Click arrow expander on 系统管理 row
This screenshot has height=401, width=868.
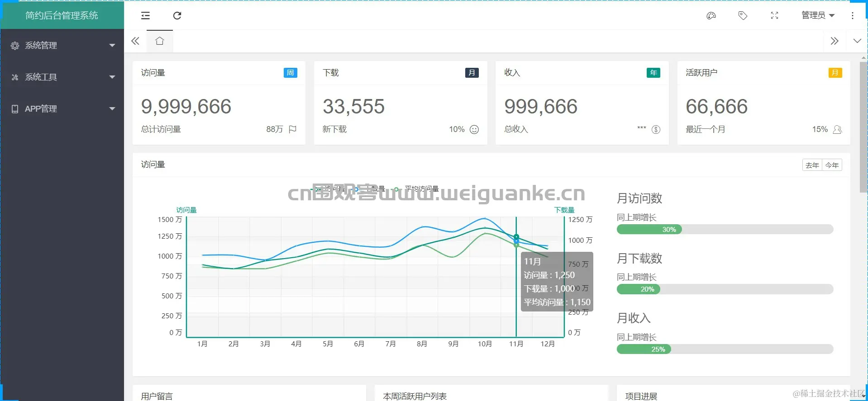point(112,46)
